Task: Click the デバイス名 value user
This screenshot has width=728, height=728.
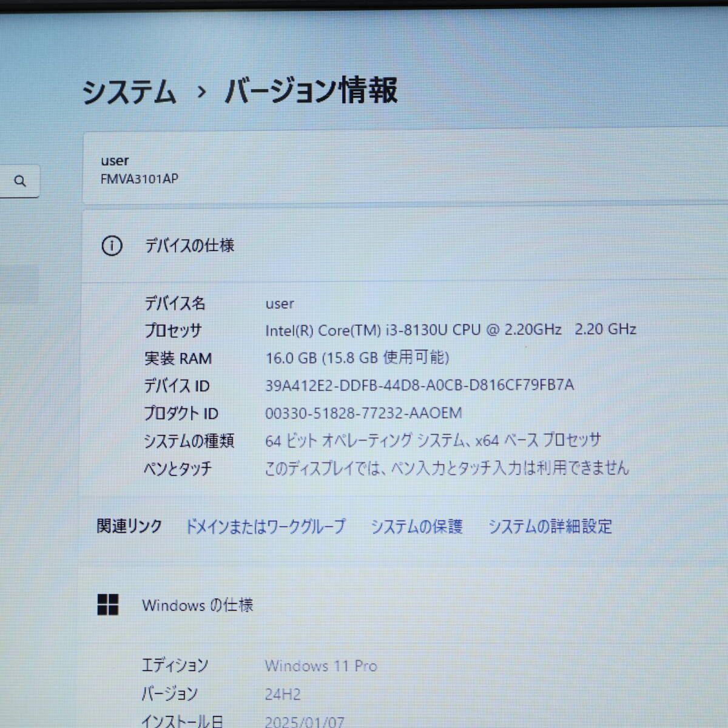Action: tap(280, 303)
